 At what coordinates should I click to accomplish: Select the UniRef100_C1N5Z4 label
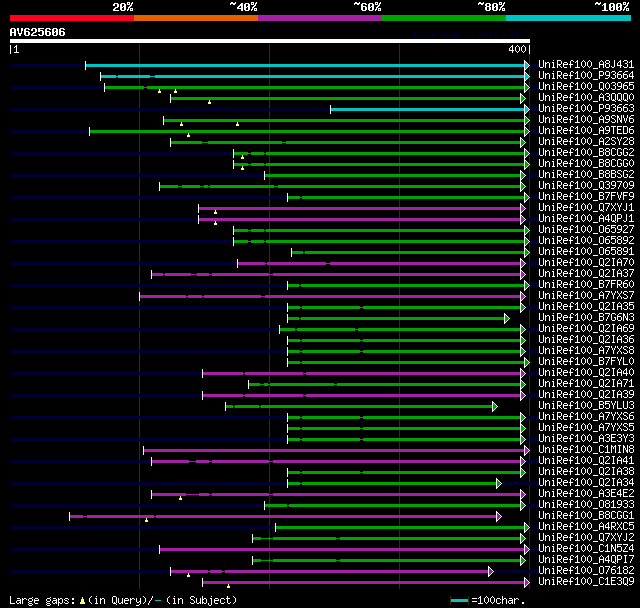coord(586,549)
